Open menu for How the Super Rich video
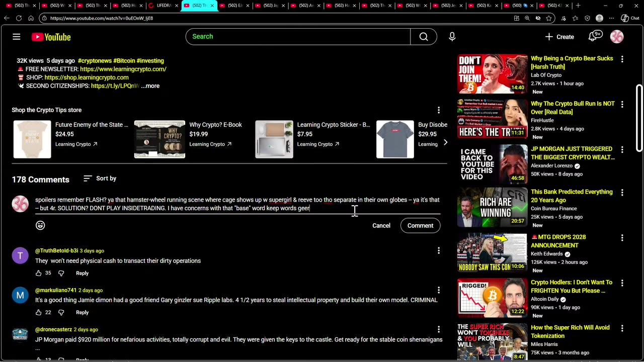The width and height of the screenshot is (644, 362). 622,328
